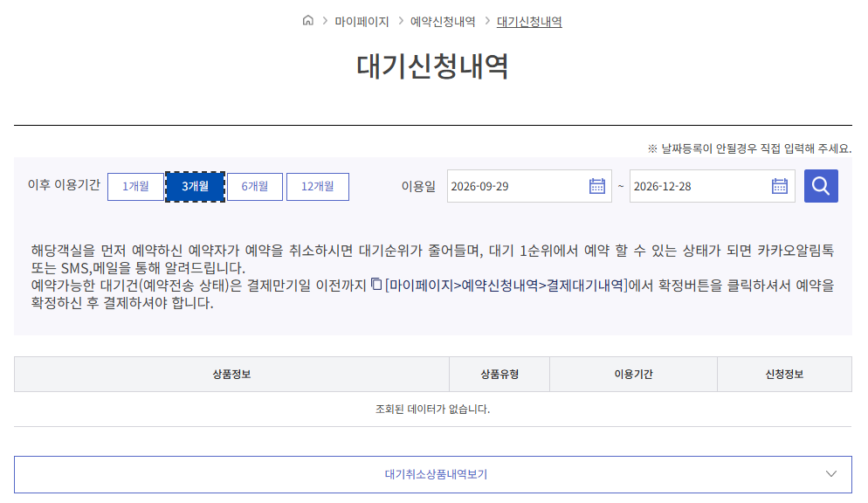
Task: Expand the 대기취소상품내역보기 panel
Action: pyautogui.click(x=433, y=474)
